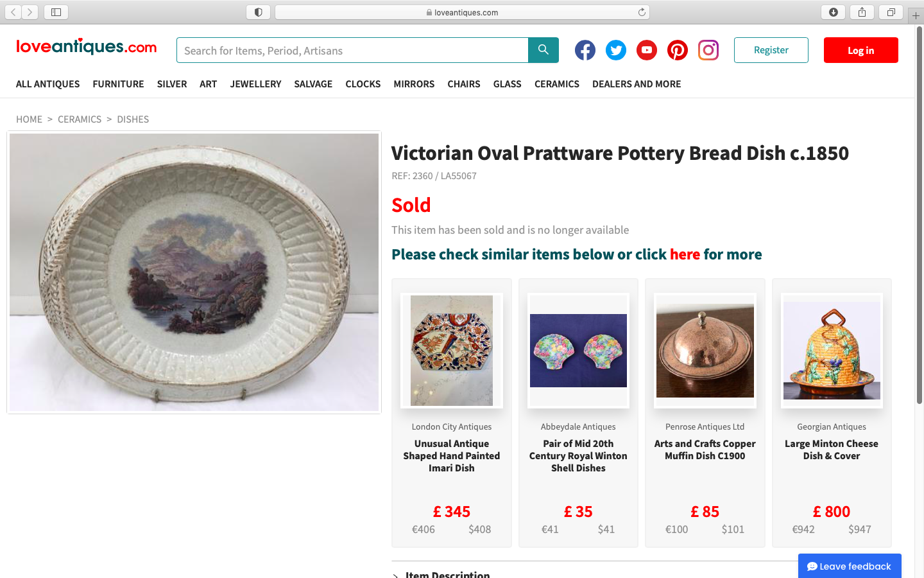This screenshot has height=578, width=924.
Task: Open the Pinterest social icon
Action: pyautogui.click(x=677, y=50)
